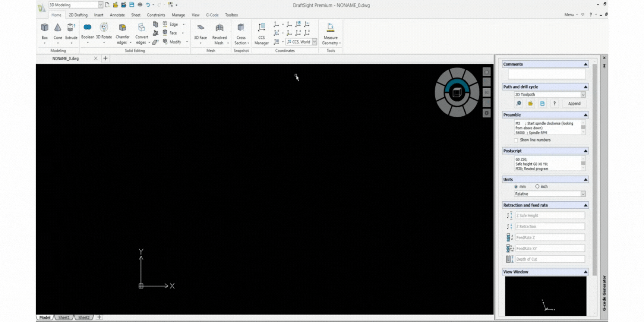Click the question mark help button

(x=554, y=103)
